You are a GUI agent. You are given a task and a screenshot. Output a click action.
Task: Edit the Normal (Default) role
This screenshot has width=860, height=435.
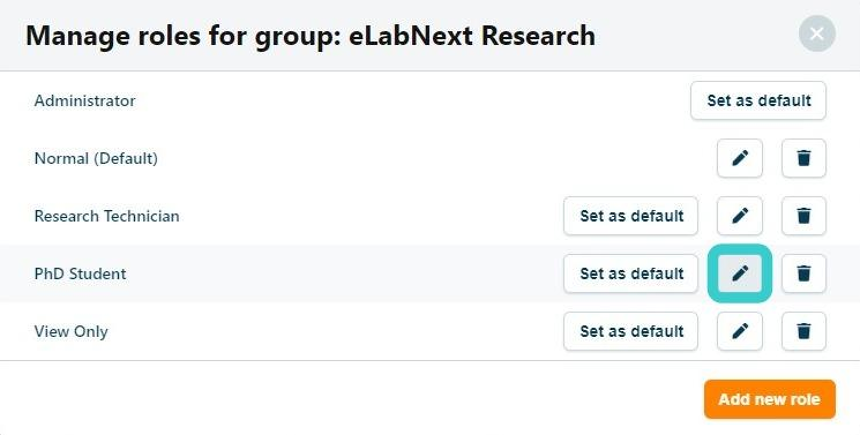tap(739, 158)
